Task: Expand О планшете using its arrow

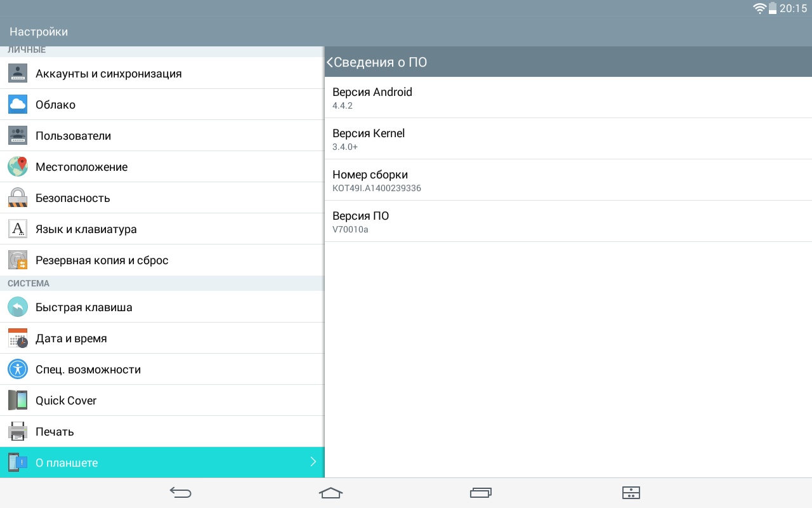Action: point(313,462)
